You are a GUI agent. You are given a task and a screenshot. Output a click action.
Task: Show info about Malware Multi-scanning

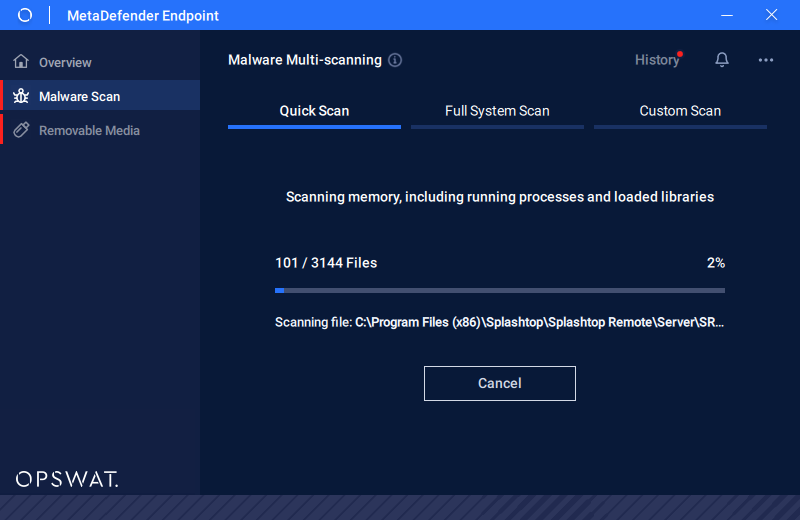coord(395,60)
